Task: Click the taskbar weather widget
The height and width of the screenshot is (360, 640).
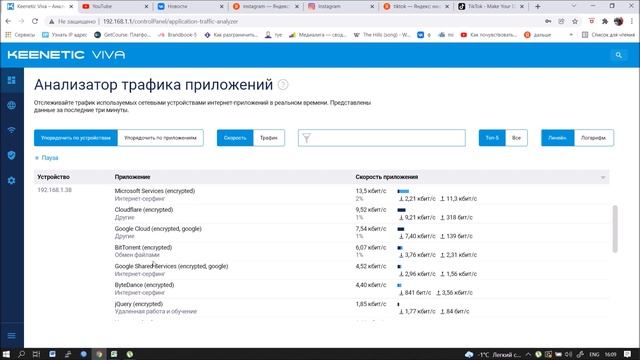Action: pos(494,354)
